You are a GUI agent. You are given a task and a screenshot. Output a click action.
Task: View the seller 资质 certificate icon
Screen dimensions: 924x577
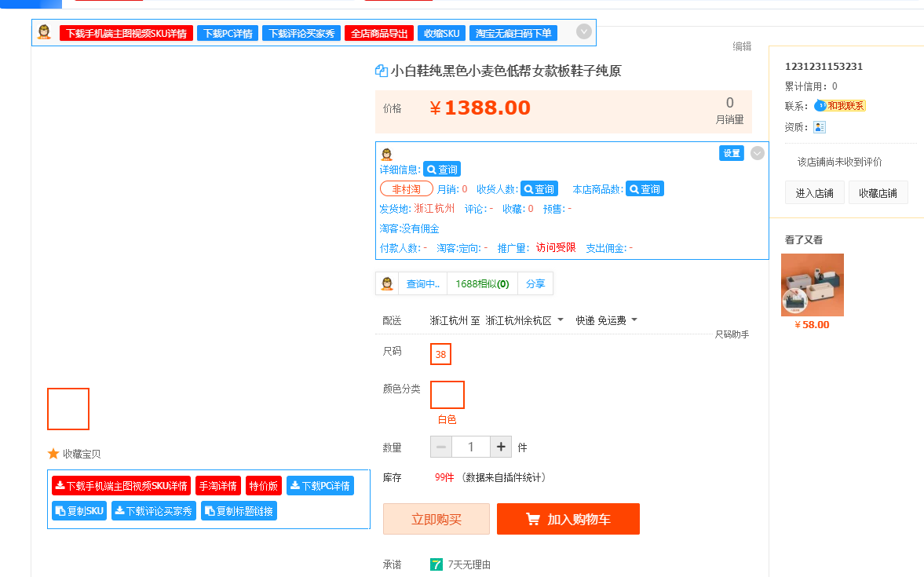click(x=820, y=126)
